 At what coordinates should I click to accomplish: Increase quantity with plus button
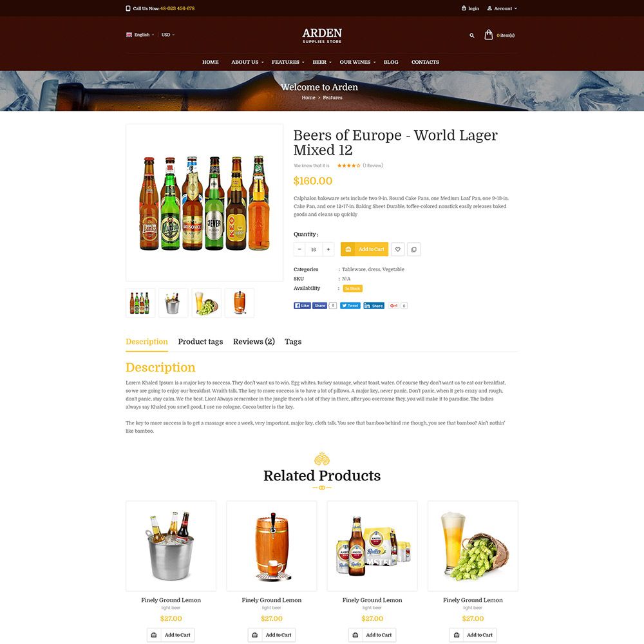click(328, 249)
